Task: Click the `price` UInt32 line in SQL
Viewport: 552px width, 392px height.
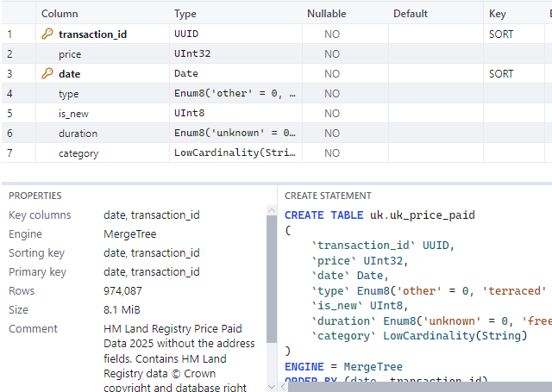Action: coord(360,260)
